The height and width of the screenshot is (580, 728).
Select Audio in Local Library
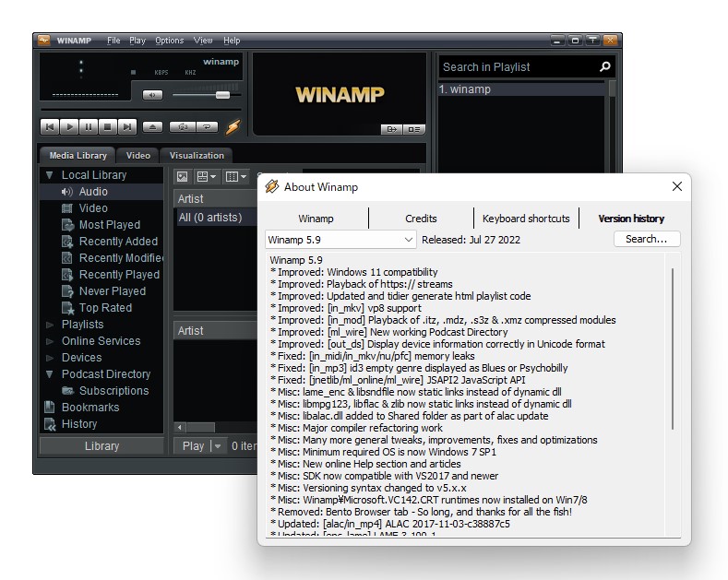93,192
